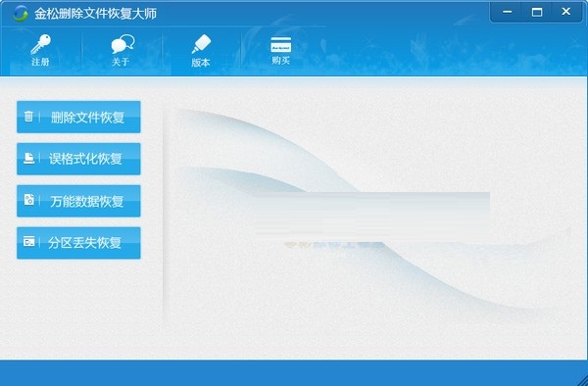Image resolution: width=588 pixels, height=386 pixels.
Task: Click the window title 金松删除文件恢复大师
Action: click(x=95, y=14)
